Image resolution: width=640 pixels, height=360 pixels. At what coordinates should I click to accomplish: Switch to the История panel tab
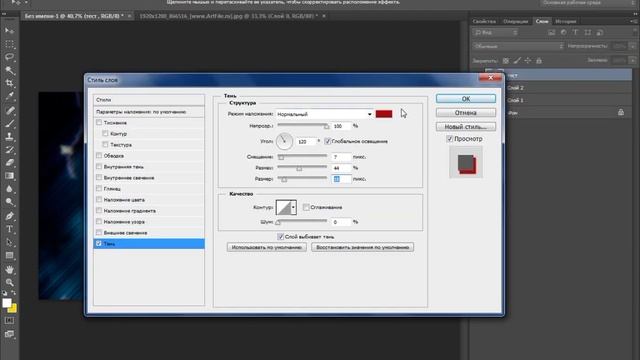(x=566, y=21)
